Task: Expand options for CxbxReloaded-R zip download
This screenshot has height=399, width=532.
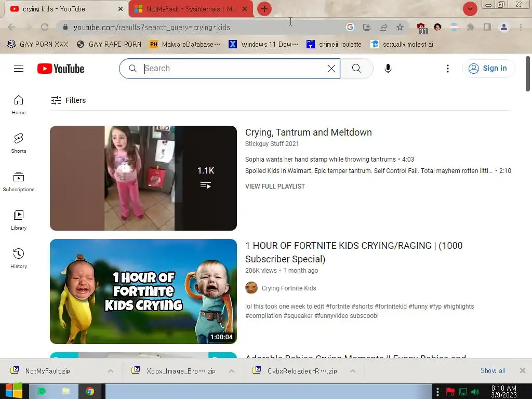Action: tap(353, 371)
